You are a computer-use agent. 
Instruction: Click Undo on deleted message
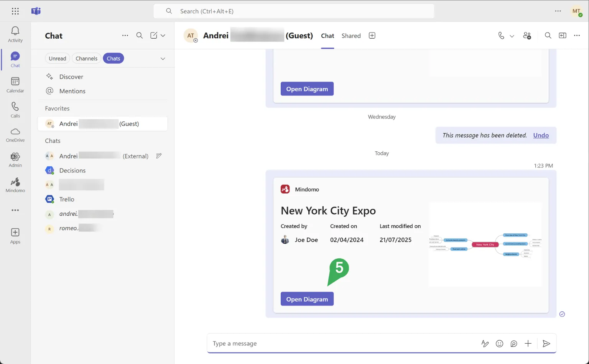(x=541, y=135)
